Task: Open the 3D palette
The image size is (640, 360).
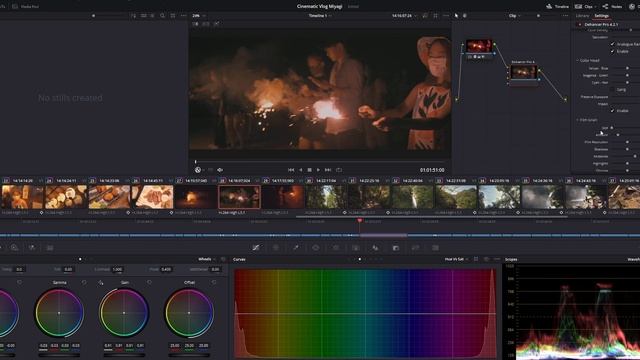Action: click(x=436, y=248)
